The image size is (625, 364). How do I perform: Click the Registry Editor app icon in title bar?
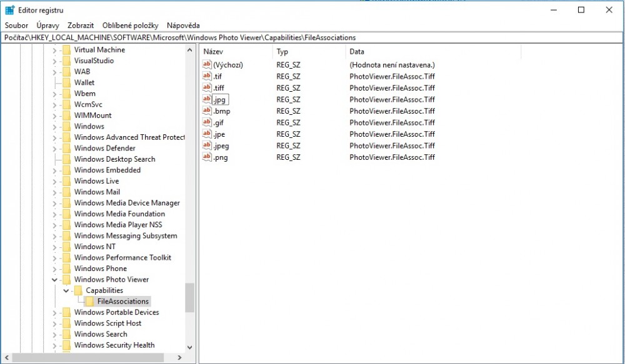(10, 10)
